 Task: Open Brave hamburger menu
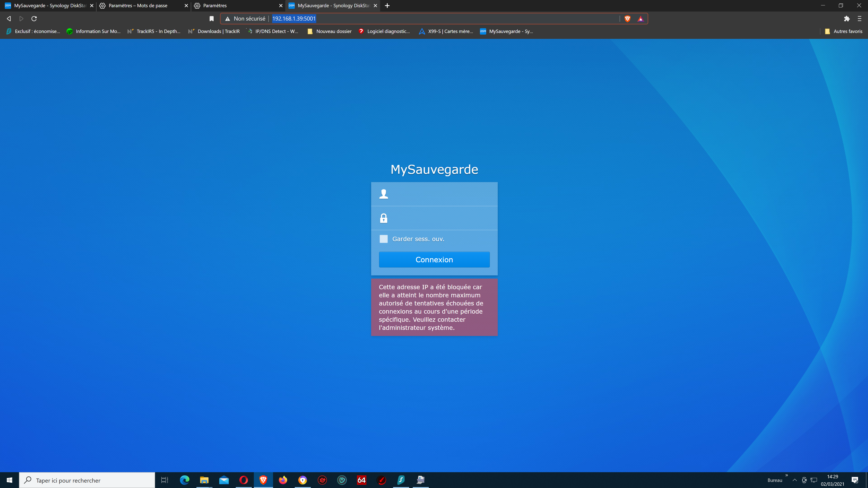860,19
